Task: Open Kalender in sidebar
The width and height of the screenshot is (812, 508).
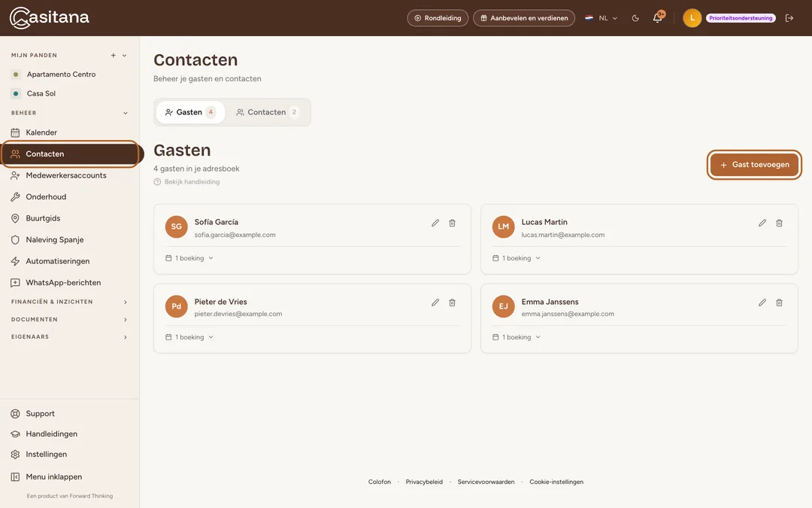Action: coord(69,132)
